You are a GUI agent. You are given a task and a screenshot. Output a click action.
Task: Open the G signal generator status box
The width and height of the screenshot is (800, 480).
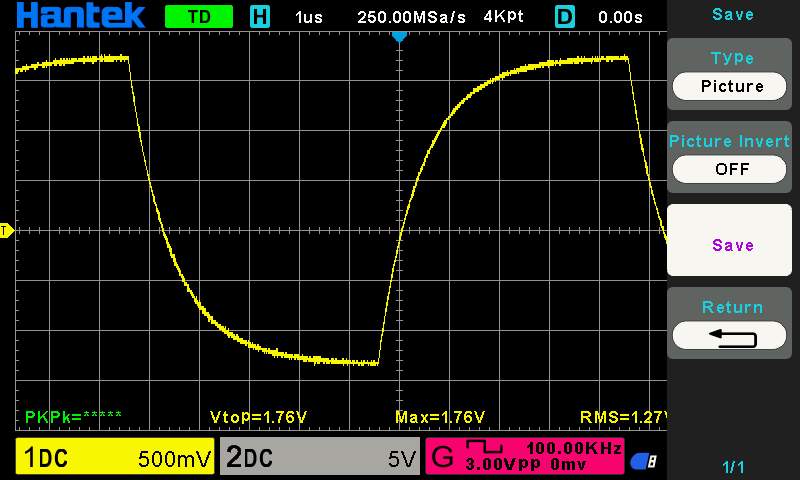click(524, 457)
